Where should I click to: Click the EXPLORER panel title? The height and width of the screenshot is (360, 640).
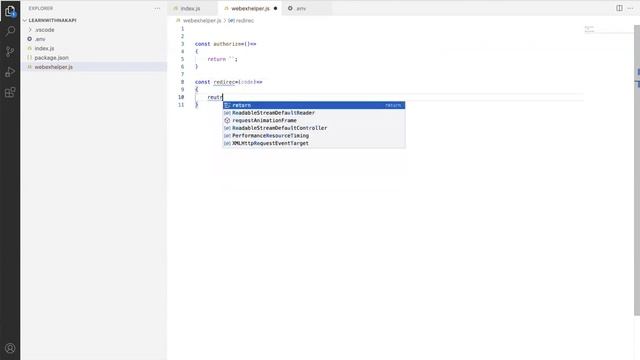coord(41,9)
